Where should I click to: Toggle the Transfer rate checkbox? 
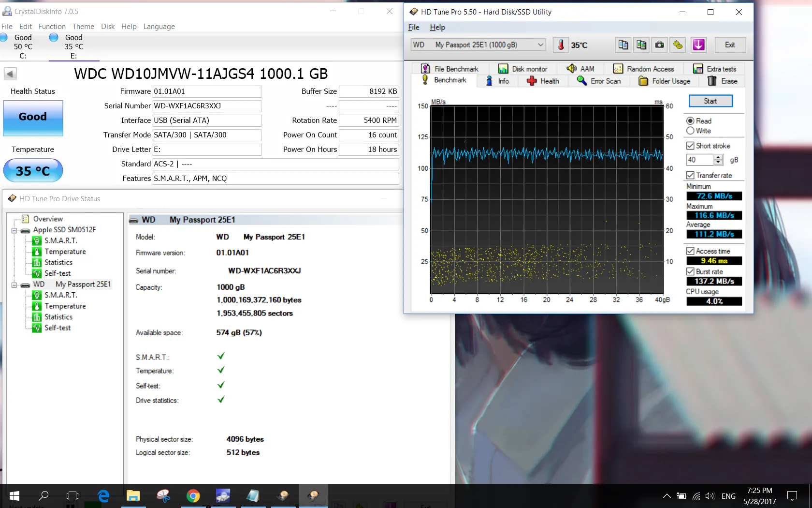(690, 175)
